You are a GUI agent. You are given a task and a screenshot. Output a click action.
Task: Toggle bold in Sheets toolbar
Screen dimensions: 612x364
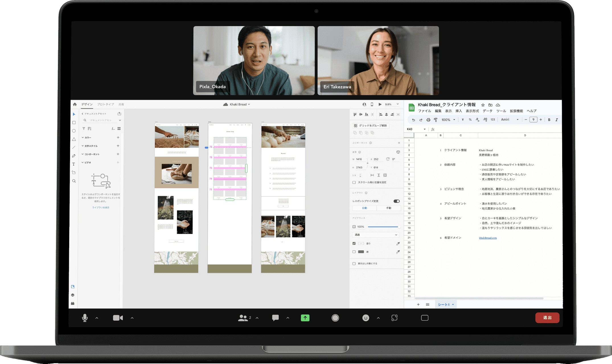(x=549, y=120)
